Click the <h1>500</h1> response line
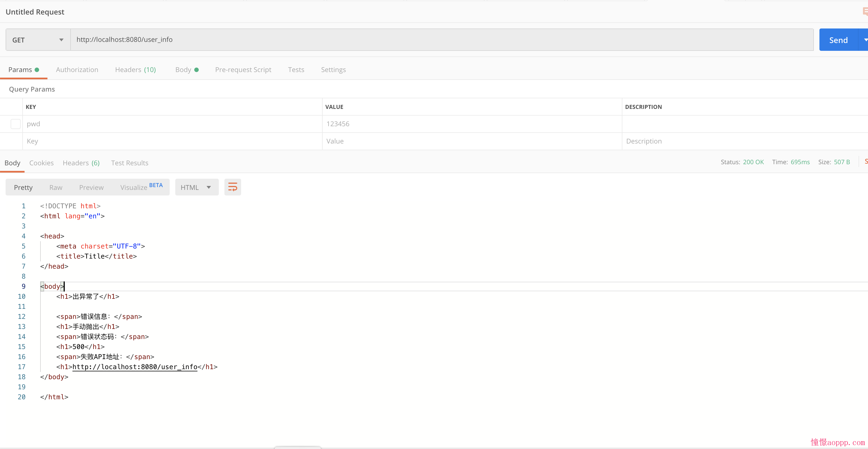This screenshot has width=868, height=449. point(81,347)
